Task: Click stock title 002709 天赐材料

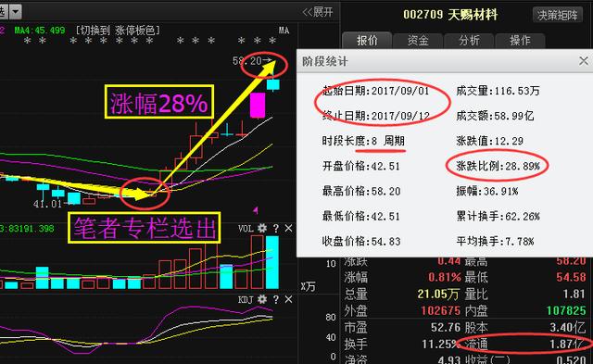Action: (x=450, y=15)
